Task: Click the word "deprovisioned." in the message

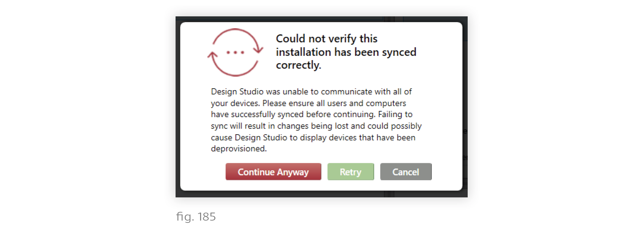Action: (x=239, y=149)
